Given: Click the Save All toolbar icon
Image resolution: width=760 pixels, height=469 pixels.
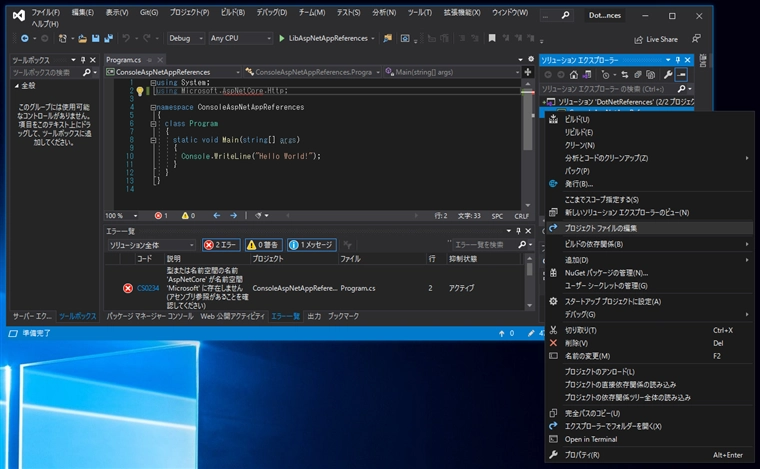Looking at the screenshot, I should point(108,38).
